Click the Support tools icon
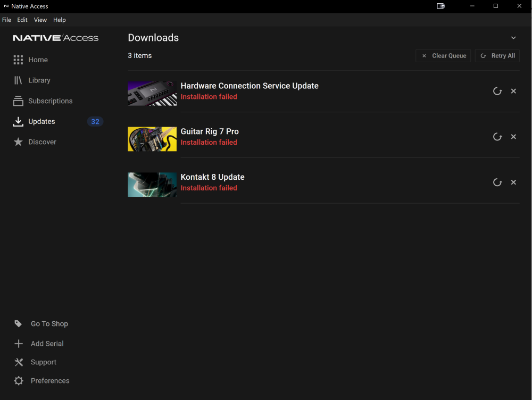Screen dimensions: 532x400 [19, 362]
